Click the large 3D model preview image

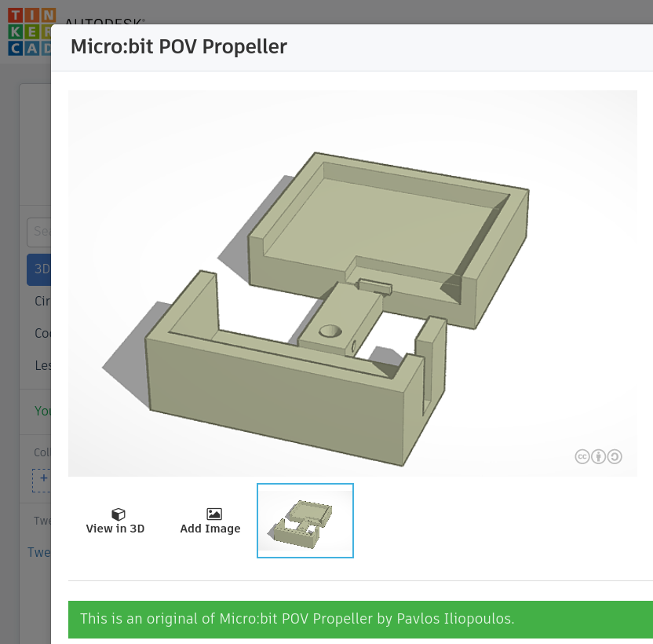click(352, 284)
